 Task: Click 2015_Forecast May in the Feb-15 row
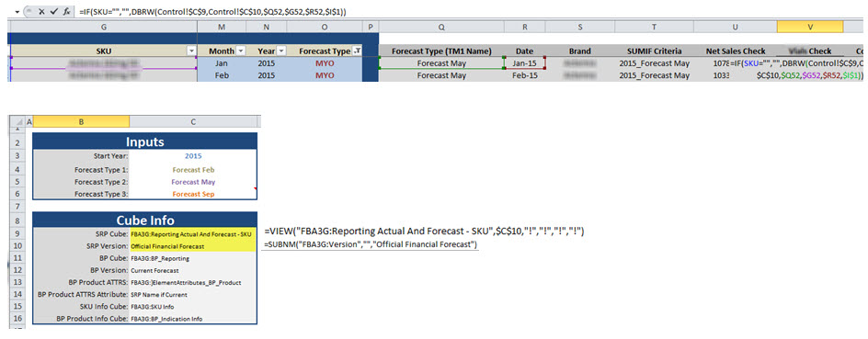click(x=655, y=75)
